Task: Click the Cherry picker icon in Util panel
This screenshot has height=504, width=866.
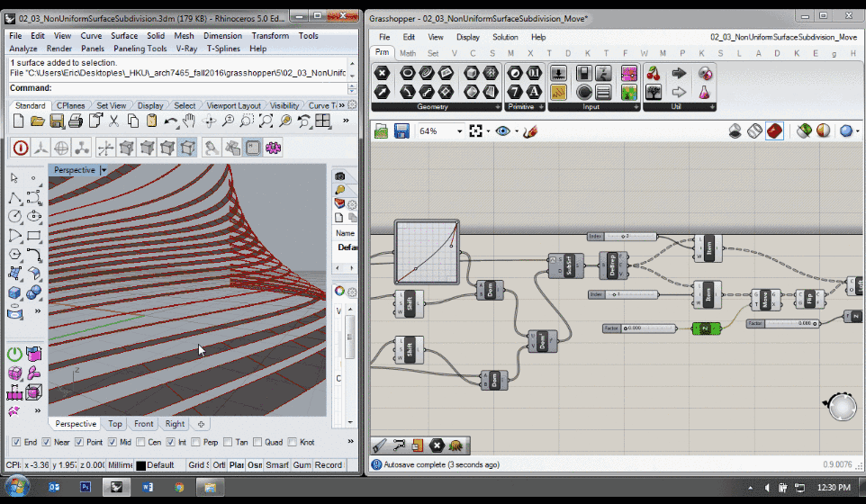Action: click(654, 74)
